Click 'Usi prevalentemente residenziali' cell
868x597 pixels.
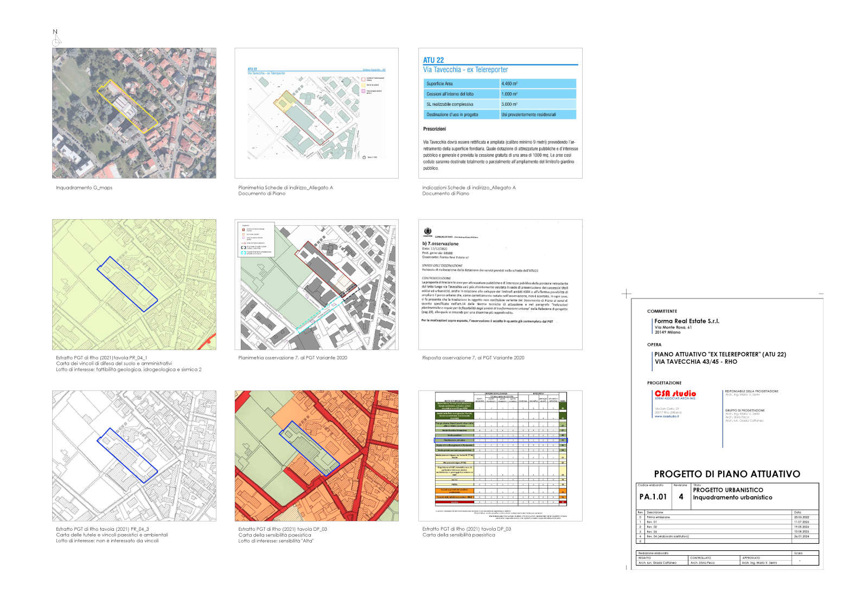pos(538,115)
